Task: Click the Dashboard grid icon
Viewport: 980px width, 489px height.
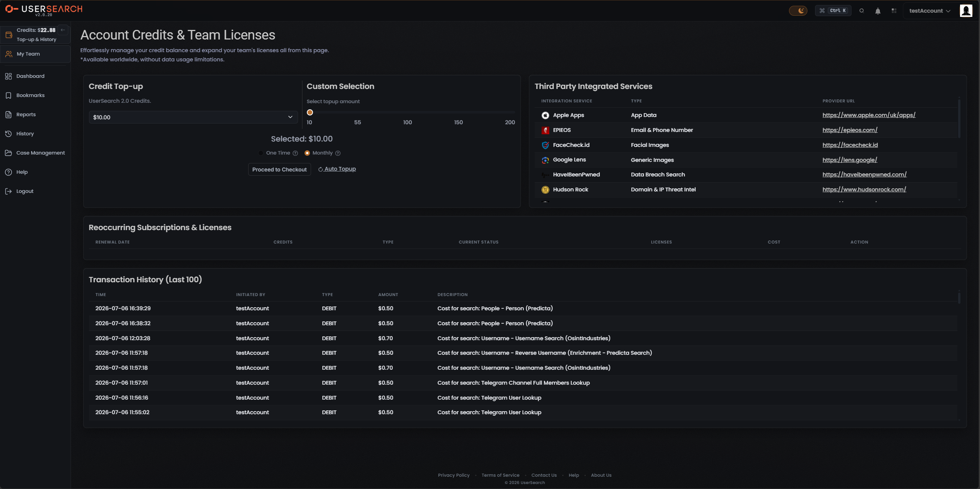Action: (x=8, y=76)
